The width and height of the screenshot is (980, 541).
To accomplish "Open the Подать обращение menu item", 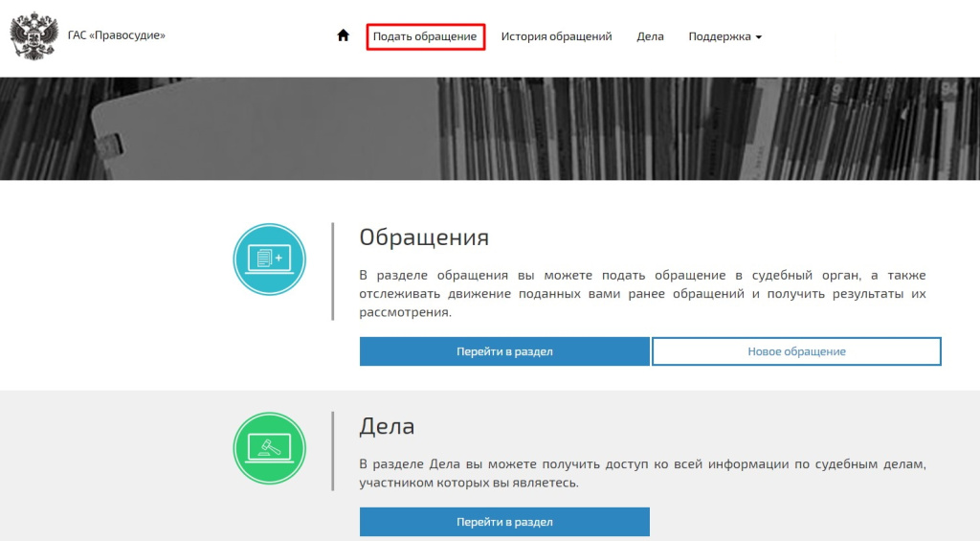I will pos(425,36).
